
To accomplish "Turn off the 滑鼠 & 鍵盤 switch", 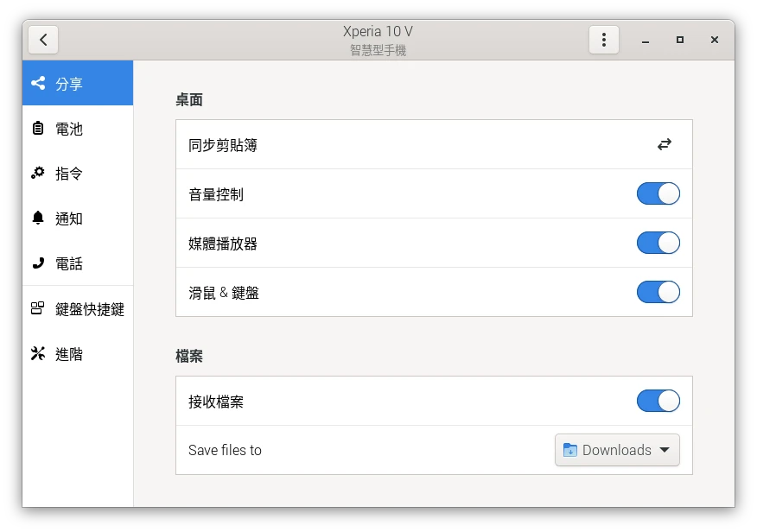I will [x=658, y=293].
